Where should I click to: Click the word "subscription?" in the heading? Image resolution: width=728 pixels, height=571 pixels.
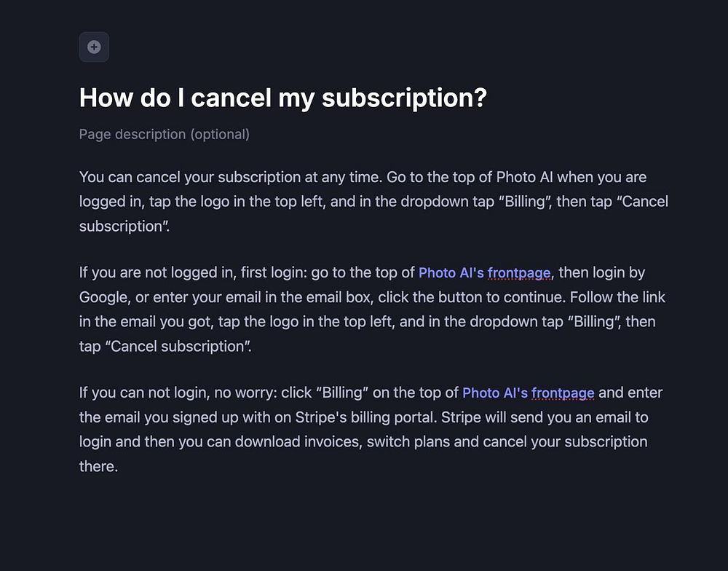coord(404,97)
